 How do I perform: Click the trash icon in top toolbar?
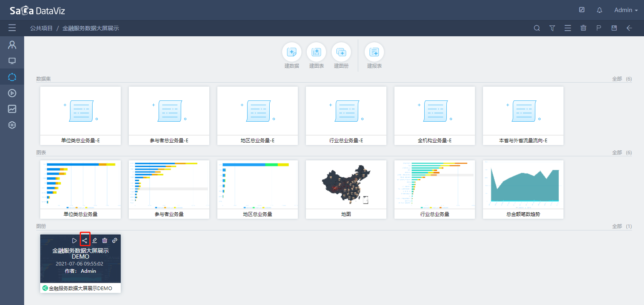(x=583, y=28)
